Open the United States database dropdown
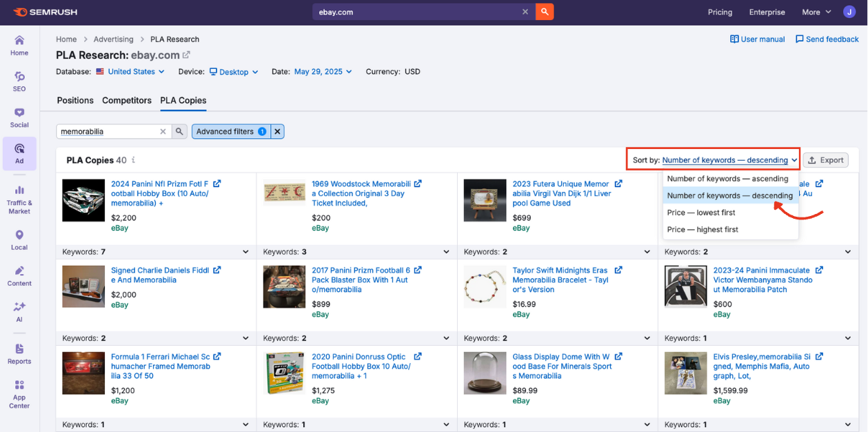 130,71
